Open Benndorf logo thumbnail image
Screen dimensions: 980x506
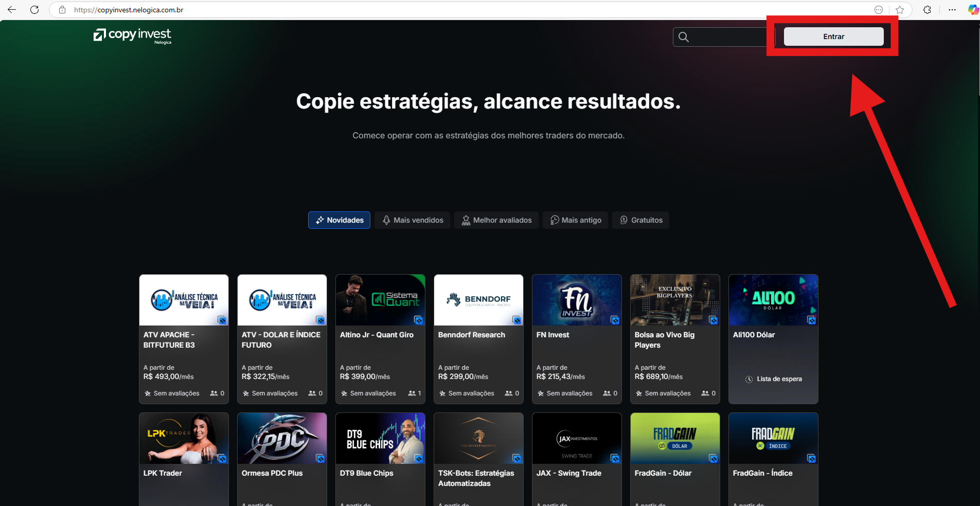(x=478, y=300)
